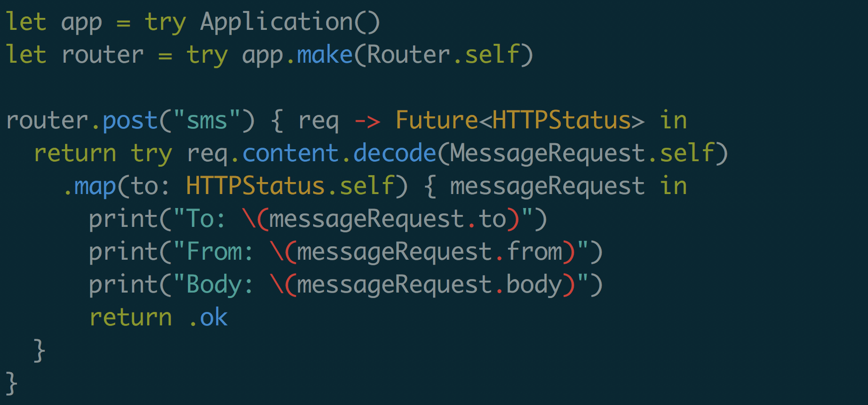Click the .ok return value
868x405 pixels.
pyautogui.click(x=208, y=317)
